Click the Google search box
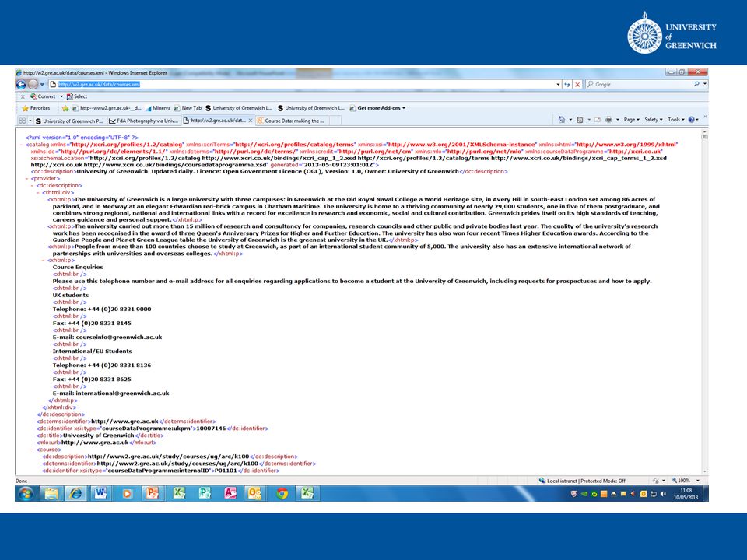 (640, 84)
